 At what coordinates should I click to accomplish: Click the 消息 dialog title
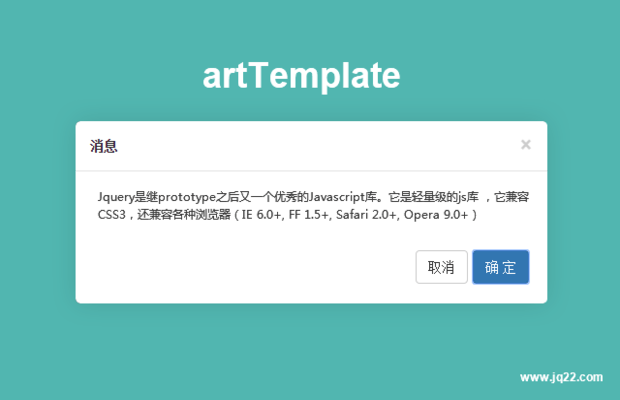pyautogui.click(x=104, y=146)
